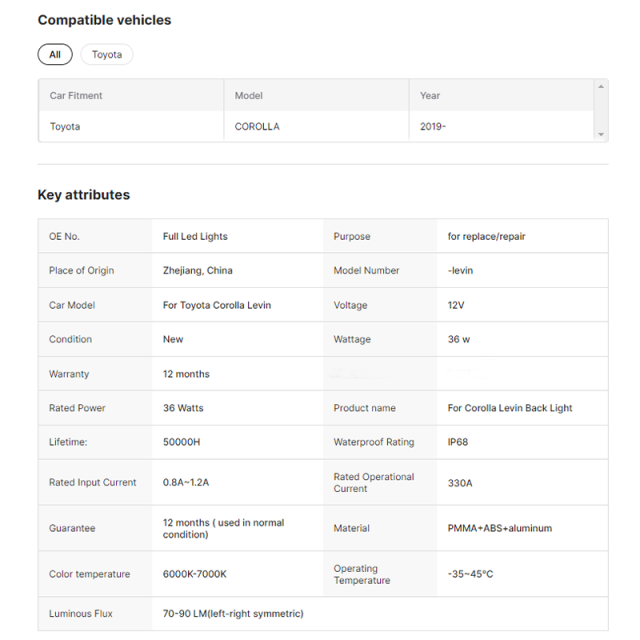
Task: Click the Waterproof Rating label
Action: [374, 442]
